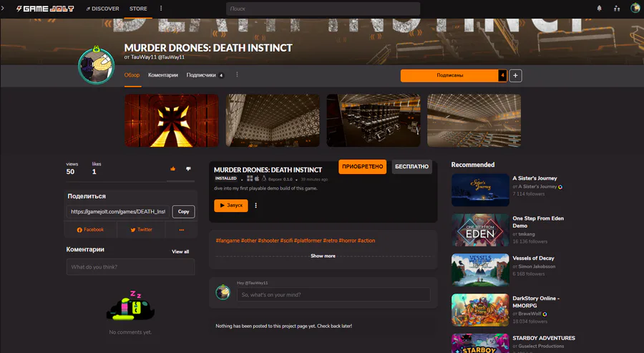
Task: Open Vessels of Decay thumbnail
Action: pyautogui.click(x=480, y=269)
